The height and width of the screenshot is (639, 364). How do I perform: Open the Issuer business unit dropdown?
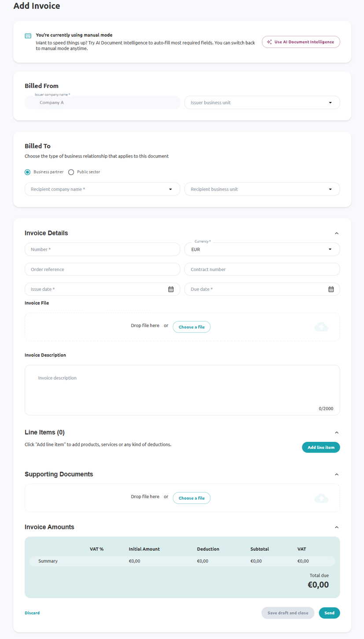click(x=262, y=103)
